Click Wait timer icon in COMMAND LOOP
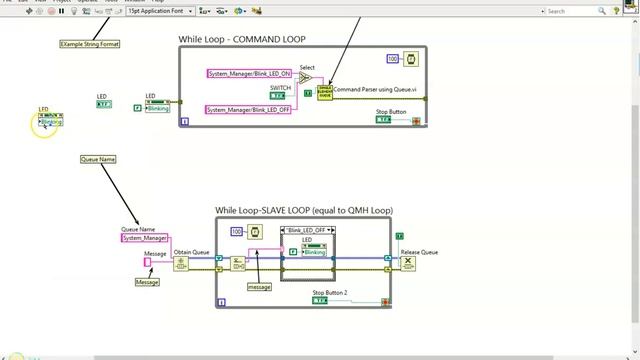Screen dimensions: 640x360 411,59
